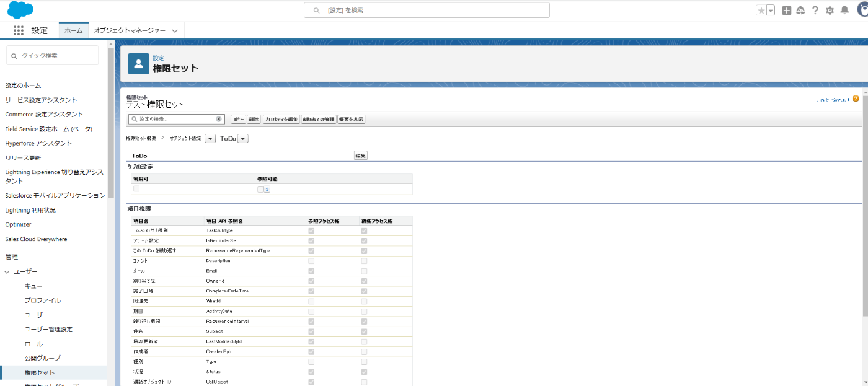Click the 編集 button beside ToDo

coord(360,156)
